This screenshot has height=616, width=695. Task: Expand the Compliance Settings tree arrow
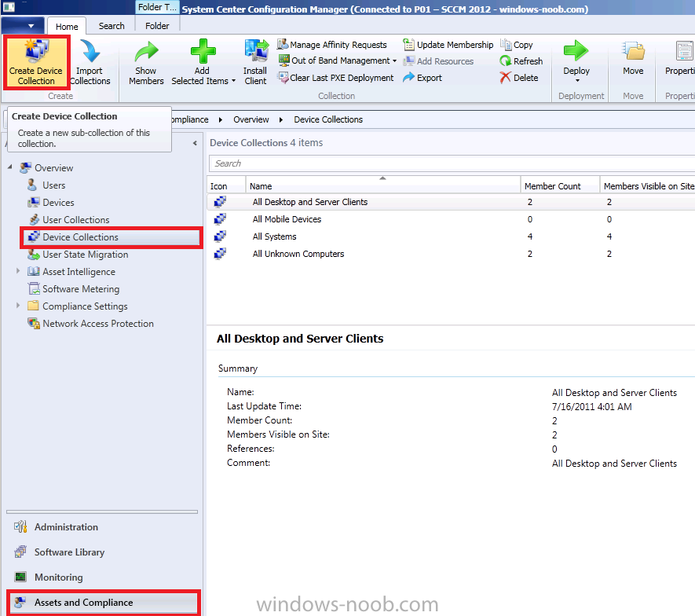18,306
